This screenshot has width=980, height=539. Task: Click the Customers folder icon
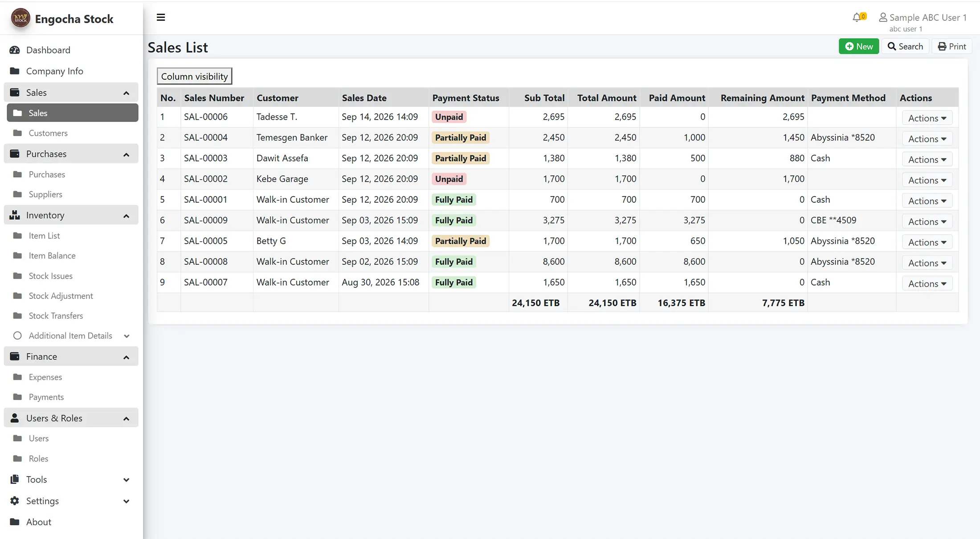(18, 133)
